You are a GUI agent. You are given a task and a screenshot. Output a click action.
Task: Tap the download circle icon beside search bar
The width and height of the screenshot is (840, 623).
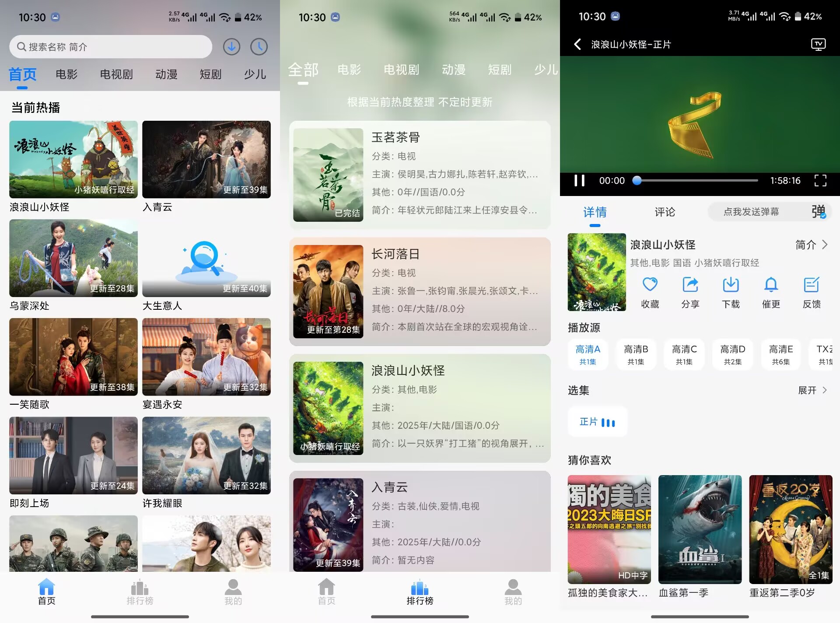(232, 47)
